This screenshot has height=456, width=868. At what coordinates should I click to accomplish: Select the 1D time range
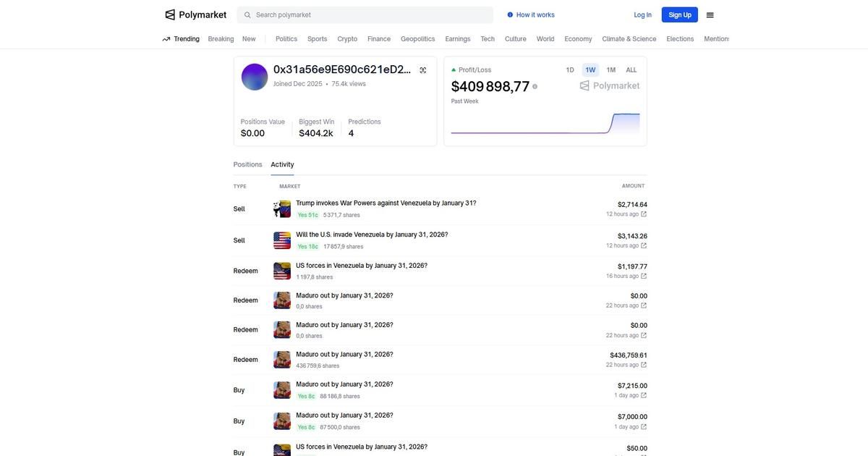570,70
